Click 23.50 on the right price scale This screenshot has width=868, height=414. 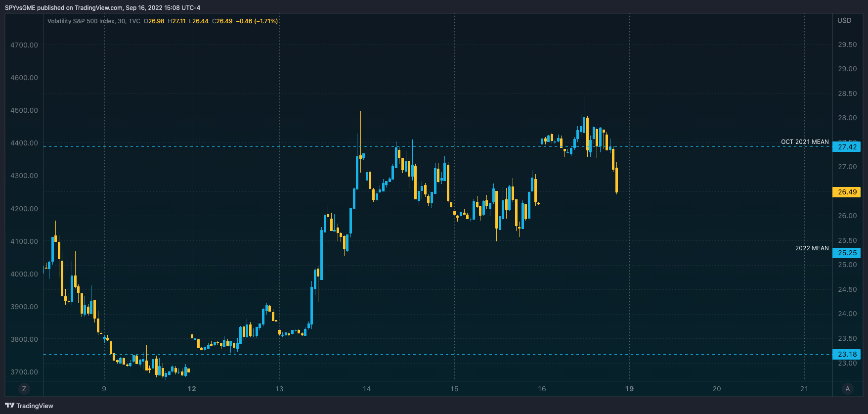pos(847,338)
